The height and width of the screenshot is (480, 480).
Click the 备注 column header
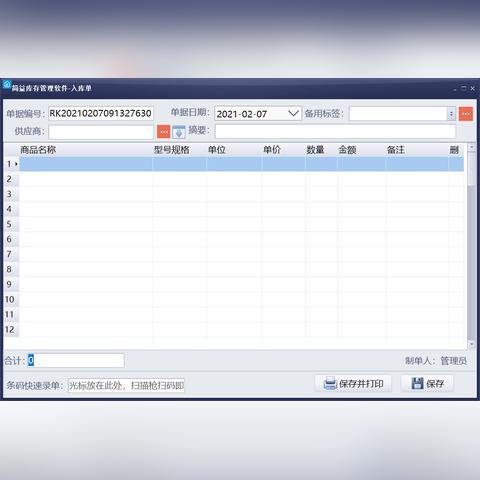point(396,150)
